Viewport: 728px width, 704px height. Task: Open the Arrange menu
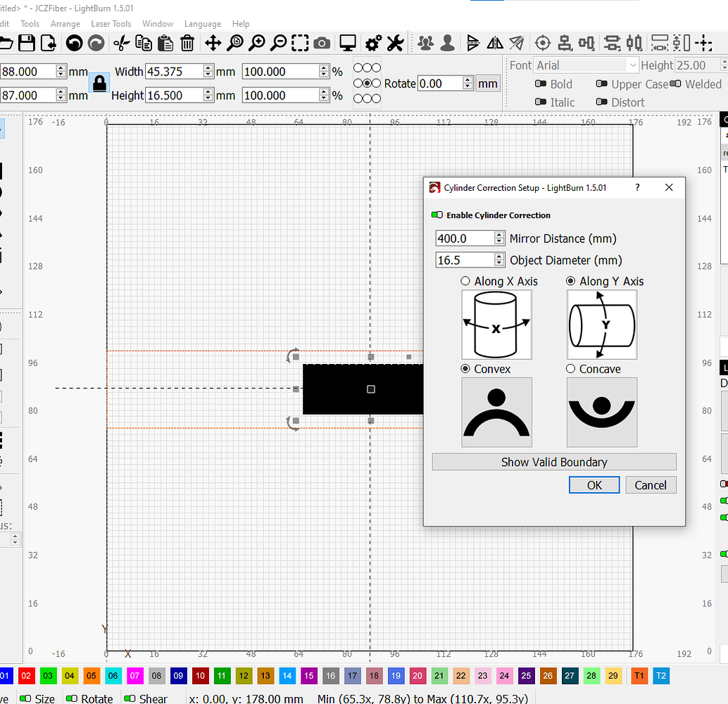pos(65,24)
